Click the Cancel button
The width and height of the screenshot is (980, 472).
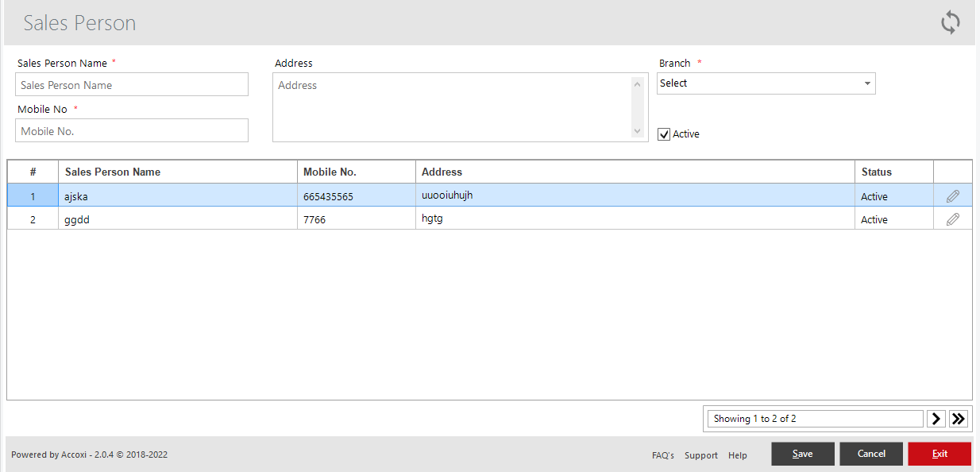click(871, 454)
